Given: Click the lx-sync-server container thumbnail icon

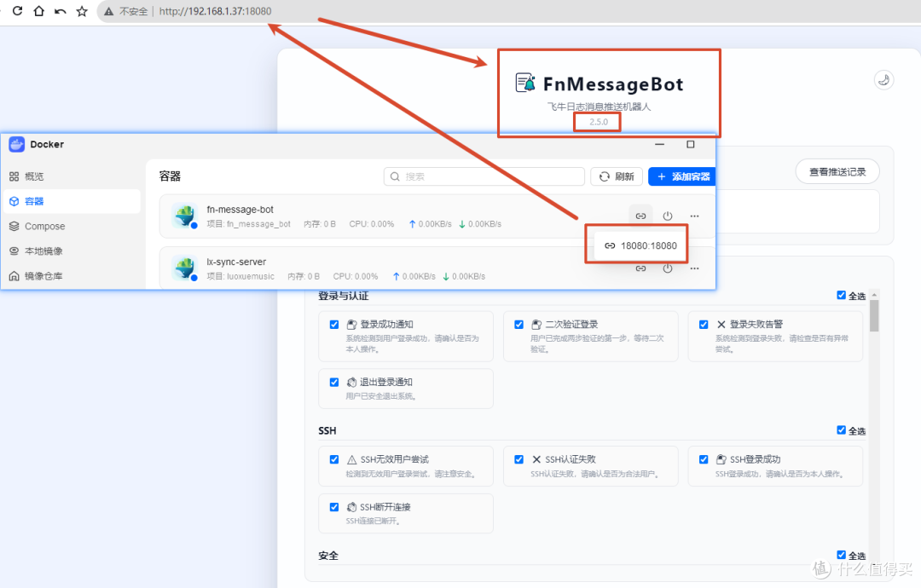Looking at the screenshot, I should 185,268.
